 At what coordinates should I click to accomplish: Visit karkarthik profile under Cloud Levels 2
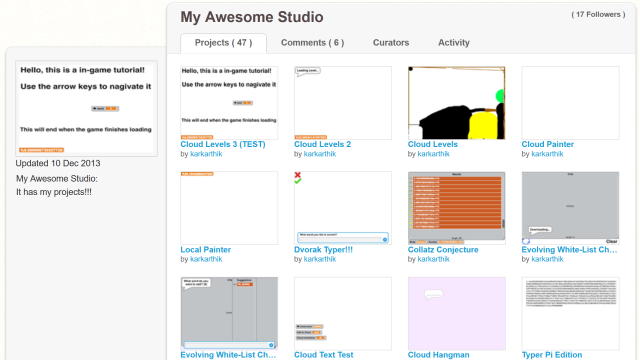click(320, 154)
